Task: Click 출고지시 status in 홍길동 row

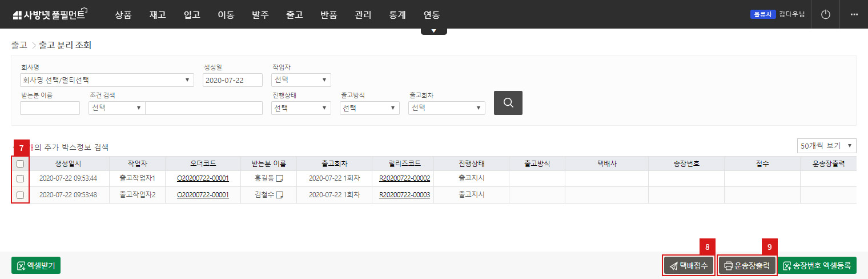Action: [x=471, y=178]
